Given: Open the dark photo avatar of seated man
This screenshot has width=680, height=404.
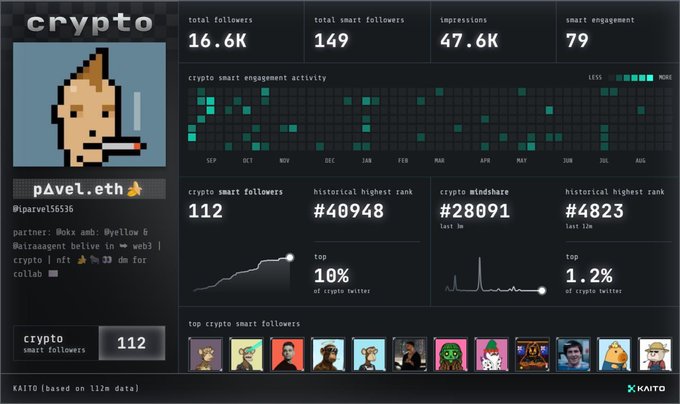Looking at the screenshot, I should coord(410,355).
